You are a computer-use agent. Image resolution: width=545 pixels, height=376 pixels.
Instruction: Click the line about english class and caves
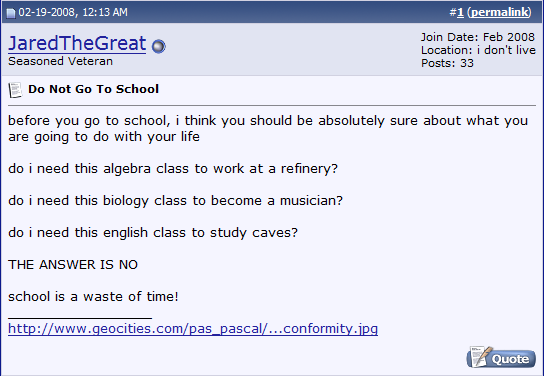tap(153, 233)
